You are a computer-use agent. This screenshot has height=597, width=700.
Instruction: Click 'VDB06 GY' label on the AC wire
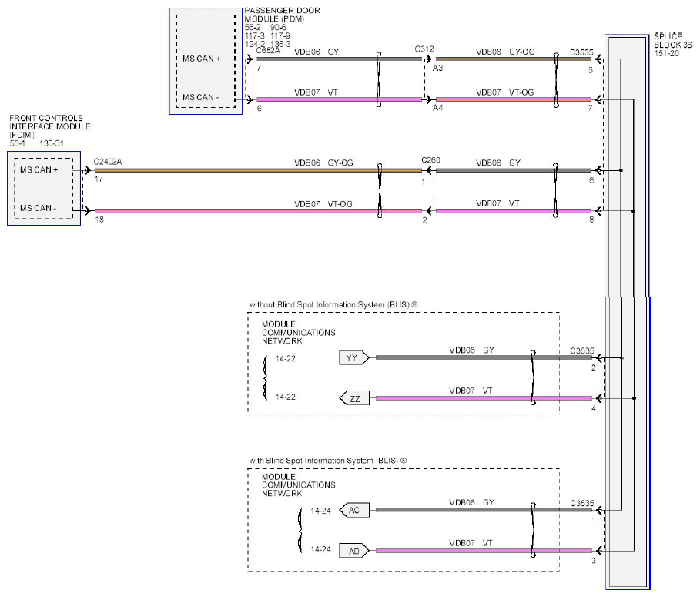(x=472, y=502)
